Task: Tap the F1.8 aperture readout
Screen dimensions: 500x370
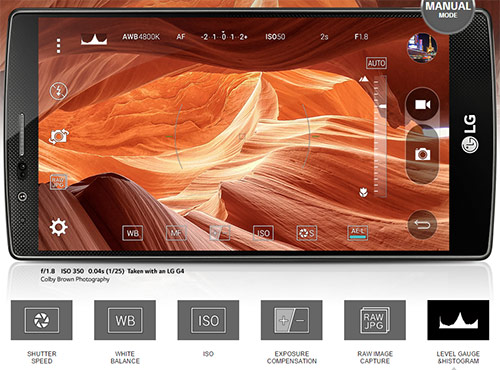Action: (x=361, y=36)
